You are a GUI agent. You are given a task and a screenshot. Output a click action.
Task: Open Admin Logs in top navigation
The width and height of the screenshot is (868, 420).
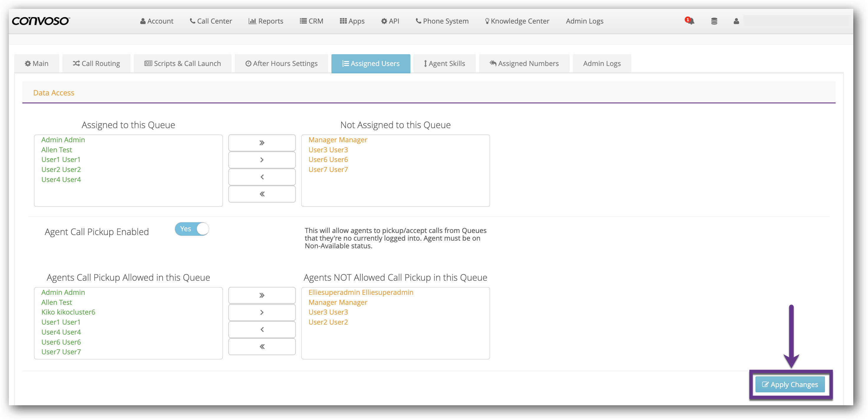click(x=585, y=21)
